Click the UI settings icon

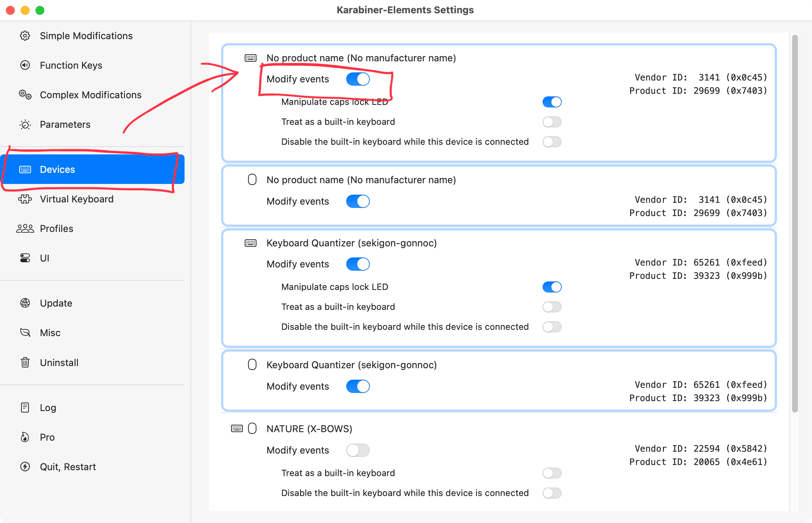pos(25,258)
